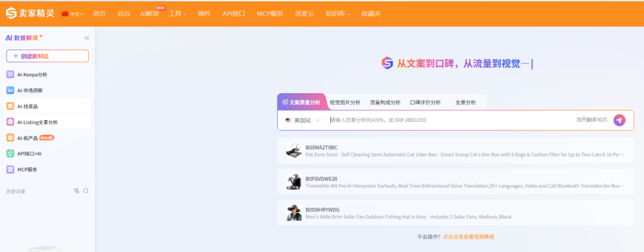Select the B0D8HRYWDG fishing hat suggestion

pos(456,213)
